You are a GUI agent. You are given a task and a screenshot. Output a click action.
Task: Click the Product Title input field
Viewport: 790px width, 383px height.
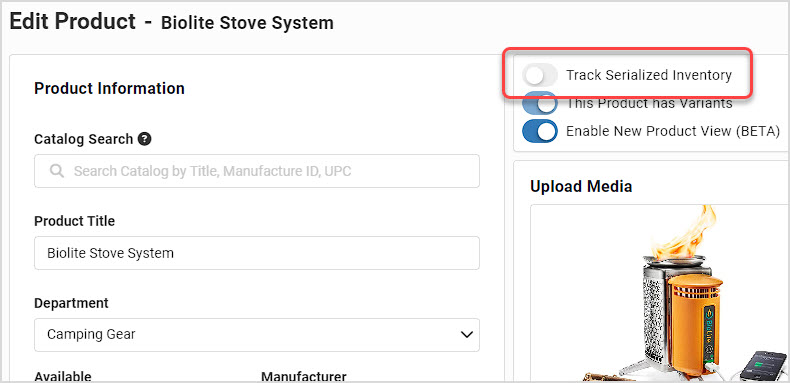pyautogui.click(x=257, y=253)
